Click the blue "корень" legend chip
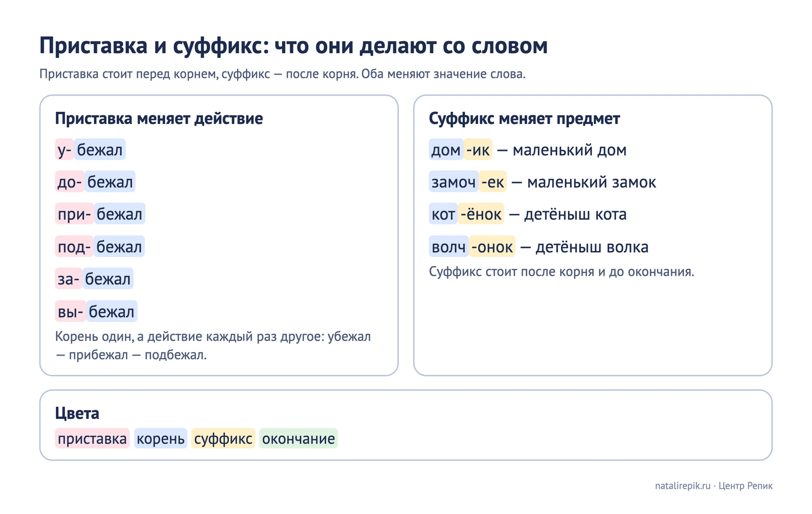 click(161, 438)
